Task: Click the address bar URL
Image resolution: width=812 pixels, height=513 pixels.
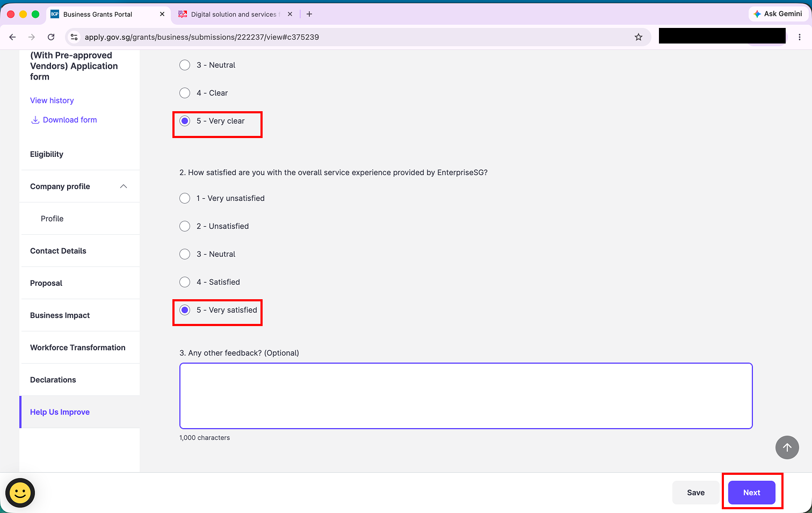Action: pos(202,37)
